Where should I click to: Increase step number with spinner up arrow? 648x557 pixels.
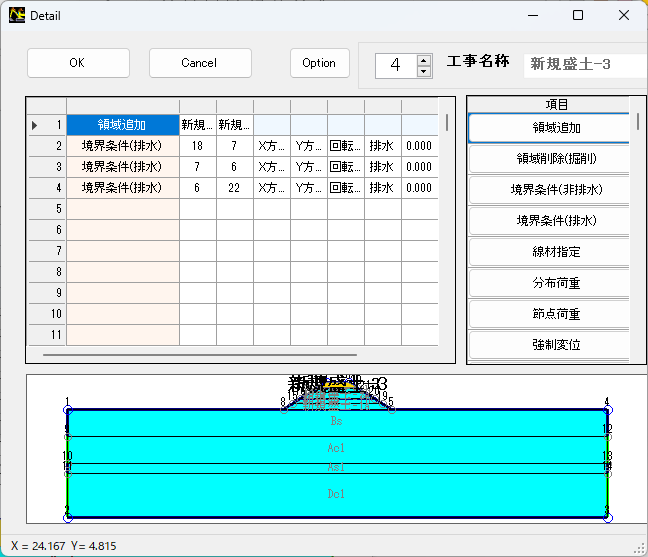(x=424, y=60)
